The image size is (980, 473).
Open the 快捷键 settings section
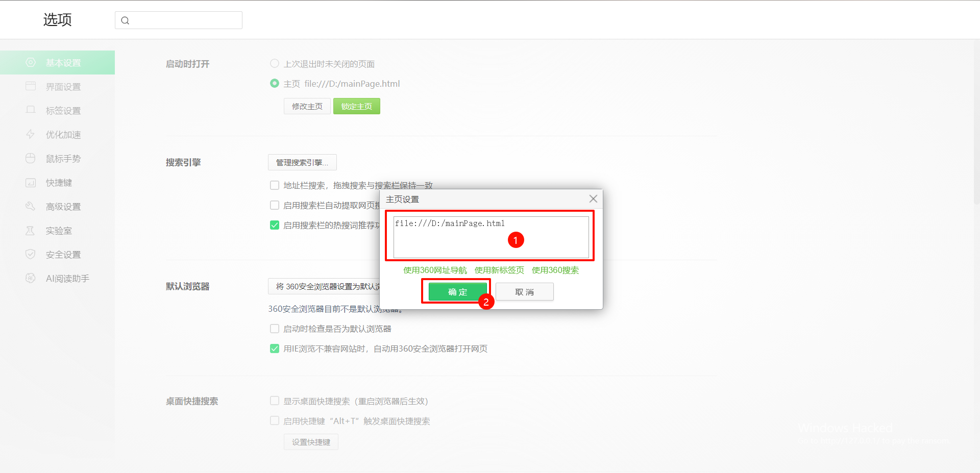click(59, 183)
